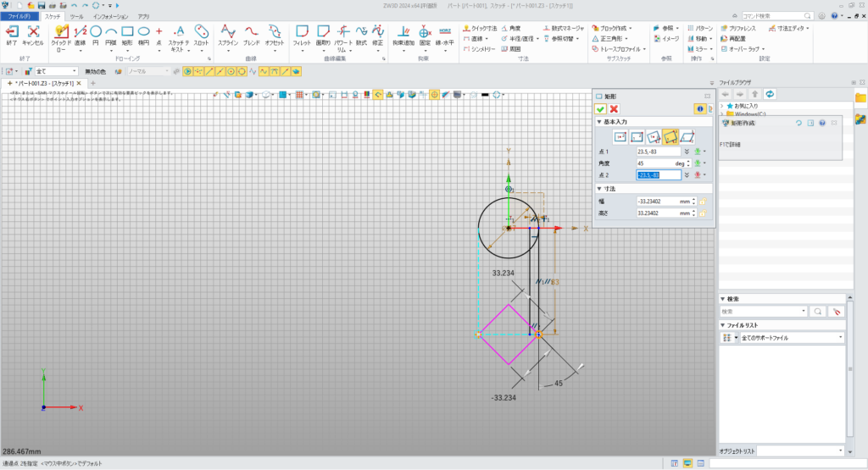
Task: Click the refresh icon in file browser
Action: tap(770, 93)
